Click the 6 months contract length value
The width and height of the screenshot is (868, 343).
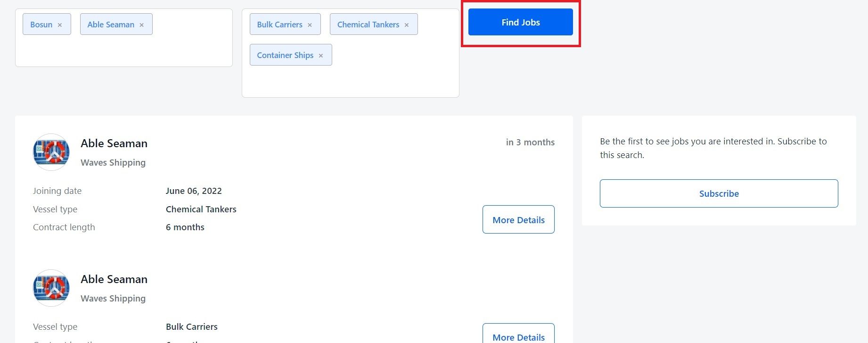[185, 227]
